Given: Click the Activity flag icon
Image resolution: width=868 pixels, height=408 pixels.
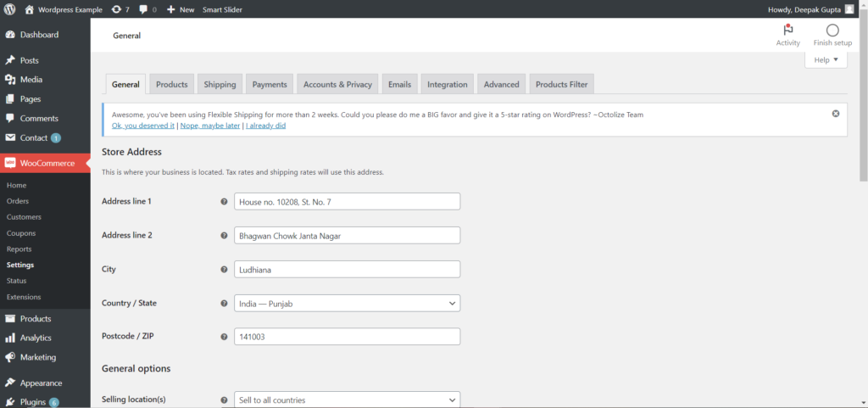Looking at the screenshot, I should tap(787, 31).
